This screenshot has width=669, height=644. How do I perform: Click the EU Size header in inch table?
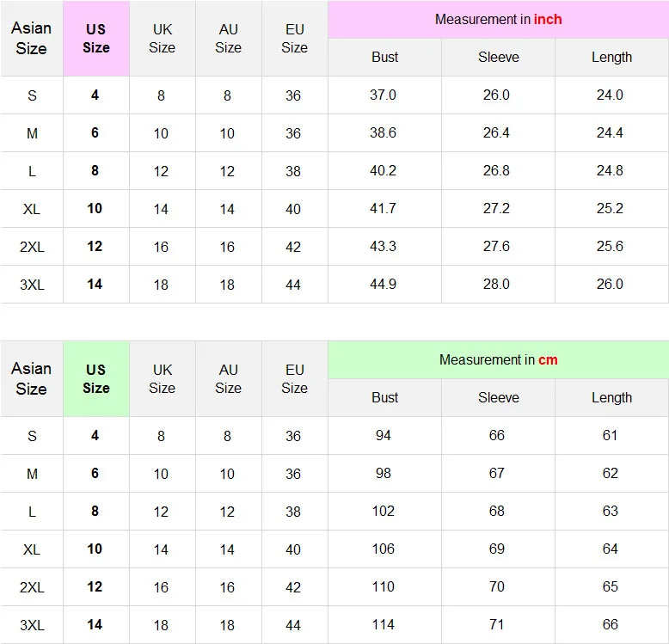point(294,39)
